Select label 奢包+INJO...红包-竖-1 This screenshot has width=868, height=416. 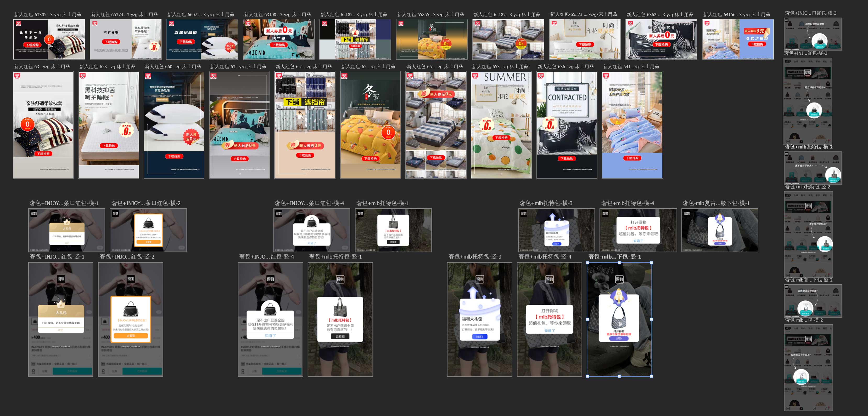pyautogui.click(x=57, y=257)
